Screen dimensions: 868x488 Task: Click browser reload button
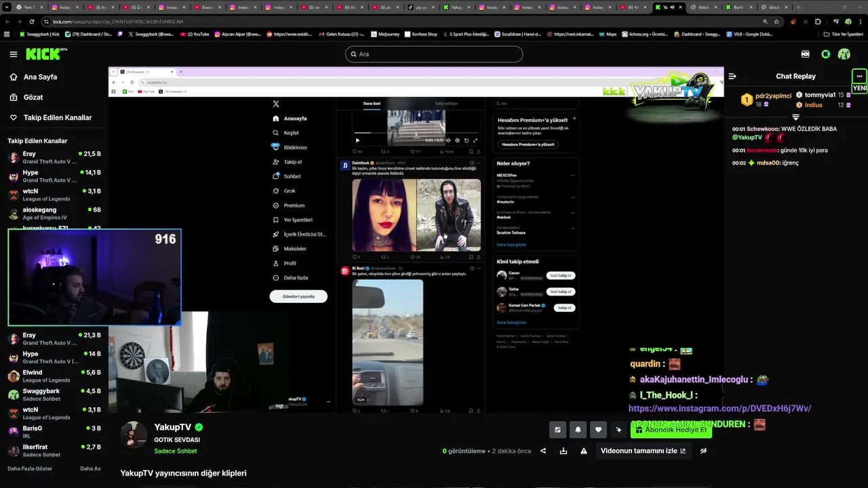click(x=31, y=22)
